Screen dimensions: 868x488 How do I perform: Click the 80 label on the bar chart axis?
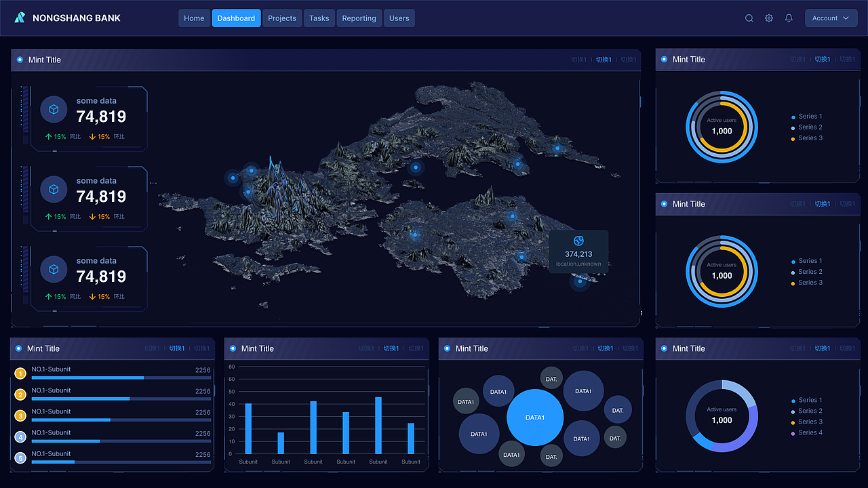(231, 367)
